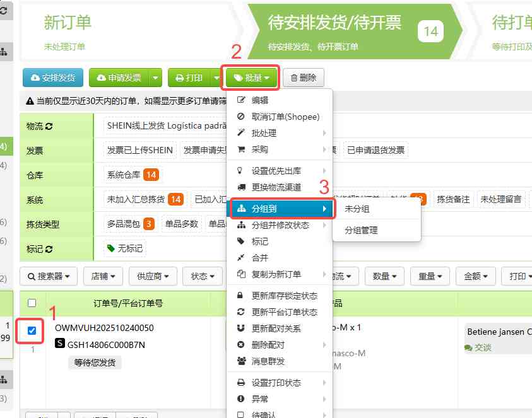Click the 安排发货 button

coord(52,78)
